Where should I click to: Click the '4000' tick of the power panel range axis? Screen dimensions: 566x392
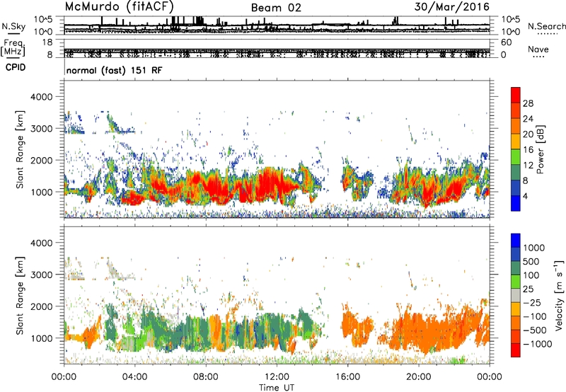click(x=41, y=97)
